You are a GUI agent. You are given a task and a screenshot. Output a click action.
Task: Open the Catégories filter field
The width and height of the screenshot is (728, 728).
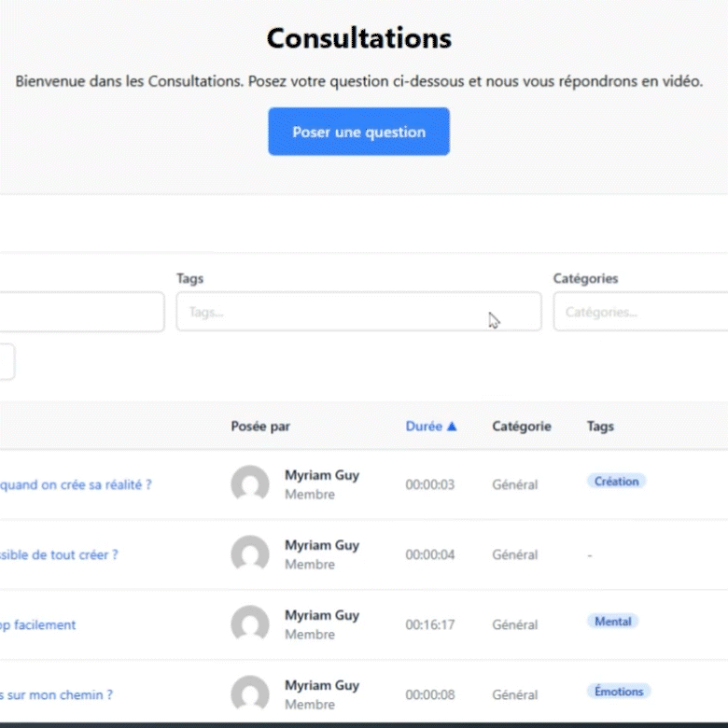tap(640, 312)
